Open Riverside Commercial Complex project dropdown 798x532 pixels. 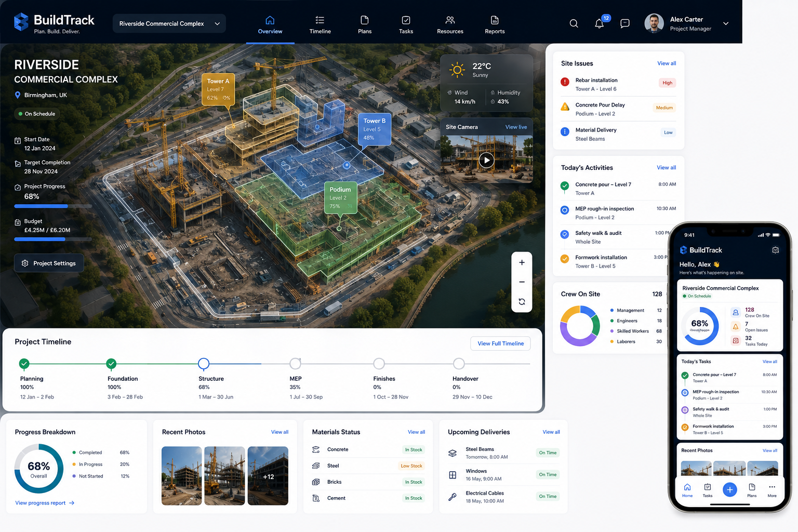point(169,23)
